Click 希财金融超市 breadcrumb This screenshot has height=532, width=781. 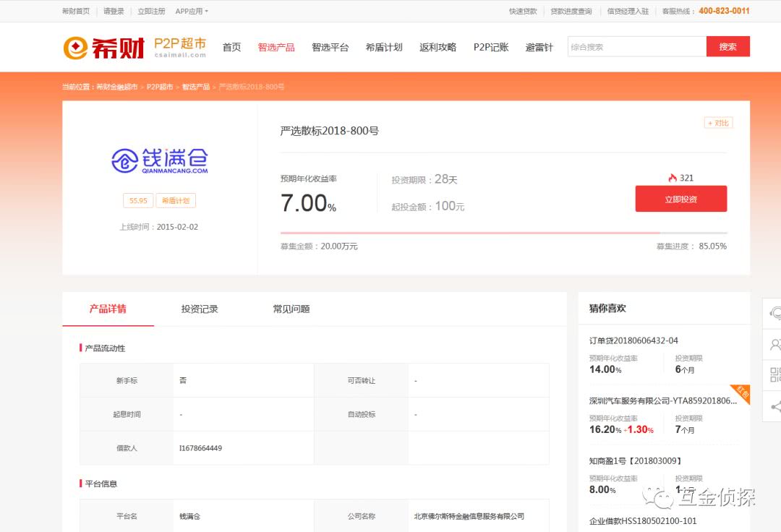click(116, 87)
